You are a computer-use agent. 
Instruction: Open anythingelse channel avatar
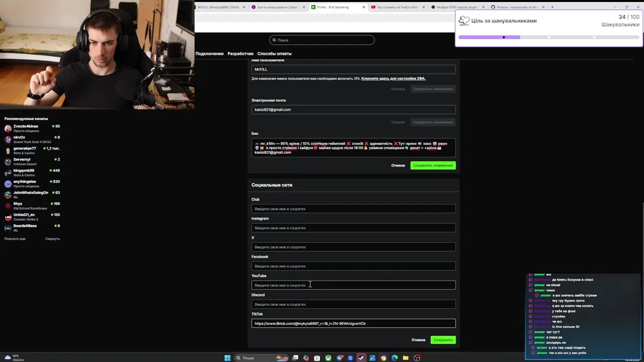8,184
